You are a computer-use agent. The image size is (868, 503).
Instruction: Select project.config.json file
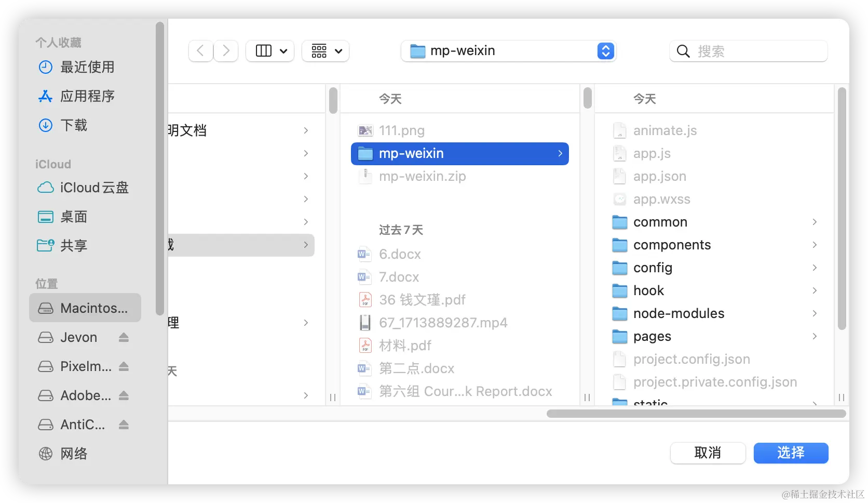(x=714, y=359)
